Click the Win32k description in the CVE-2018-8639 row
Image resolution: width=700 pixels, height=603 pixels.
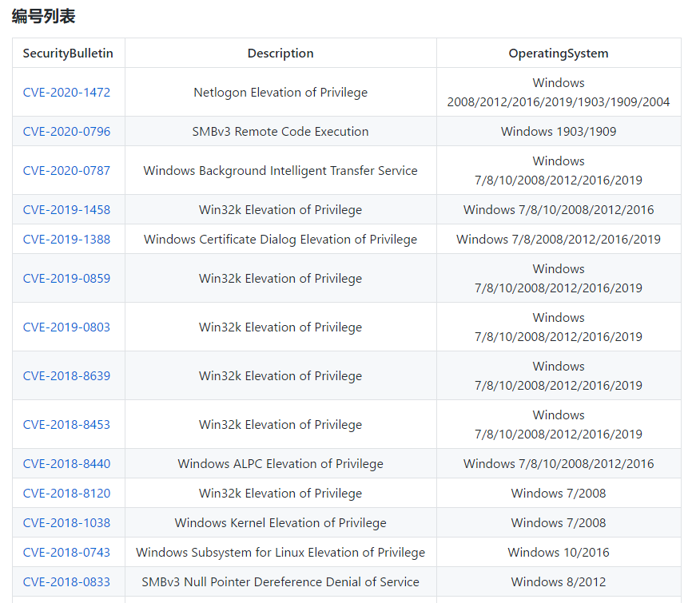pos(280,376)
